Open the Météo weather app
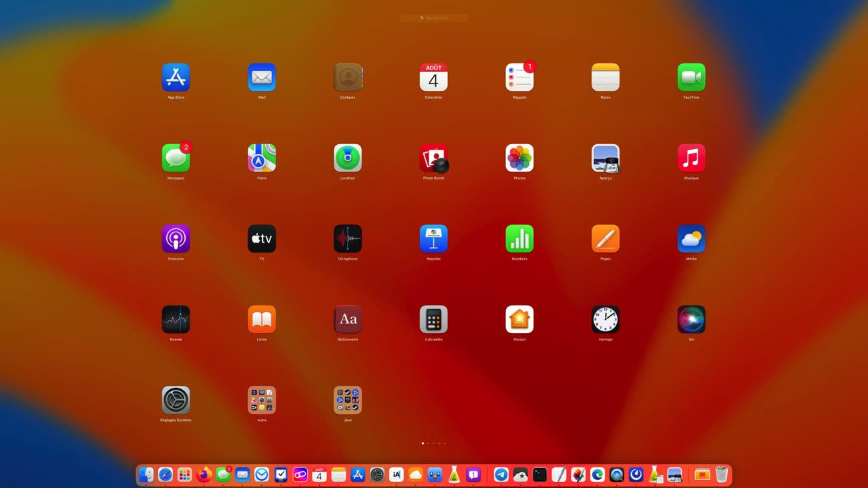This screenshot has width=868, height=488. click(x=691, y=239)
